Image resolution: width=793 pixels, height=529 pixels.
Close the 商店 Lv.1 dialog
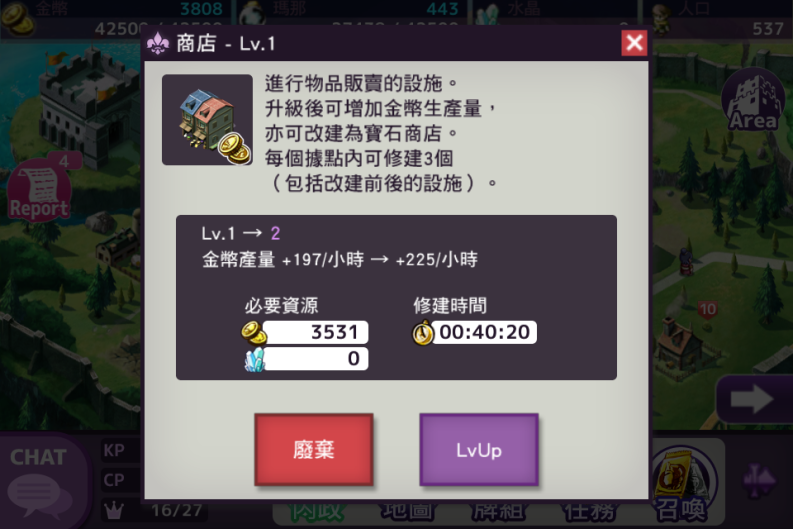click(634, 42)
